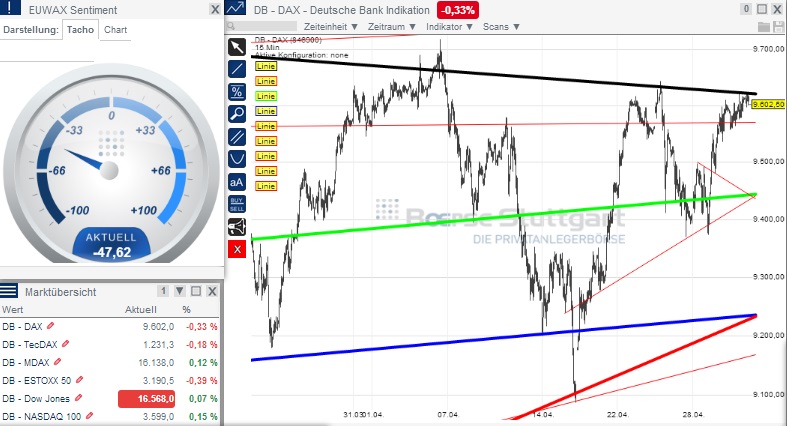This screenshot has width=787, height=426.
Task: Select the DB - TecDAX row name
Action: (30, 345)
